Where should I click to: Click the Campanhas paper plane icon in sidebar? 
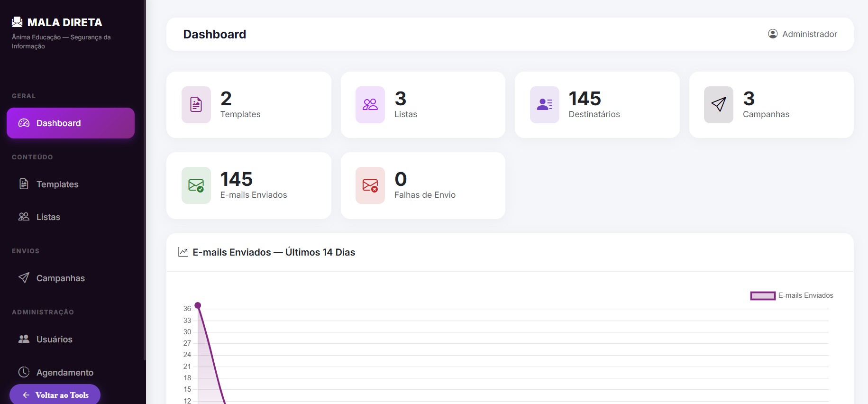pos(24,278)
